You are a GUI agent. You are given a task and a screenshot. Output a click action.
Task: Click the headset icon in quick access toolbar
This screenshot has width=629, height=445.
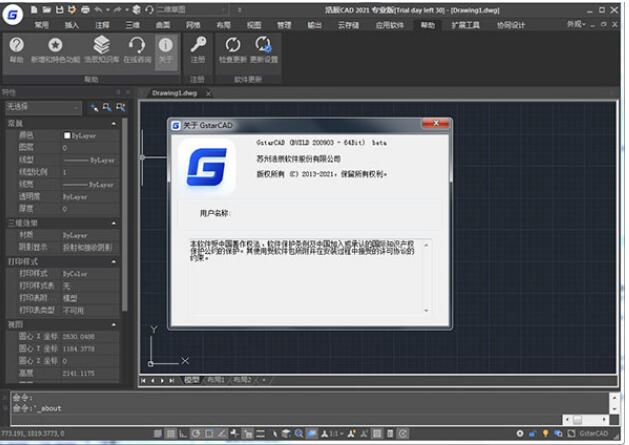149,10
